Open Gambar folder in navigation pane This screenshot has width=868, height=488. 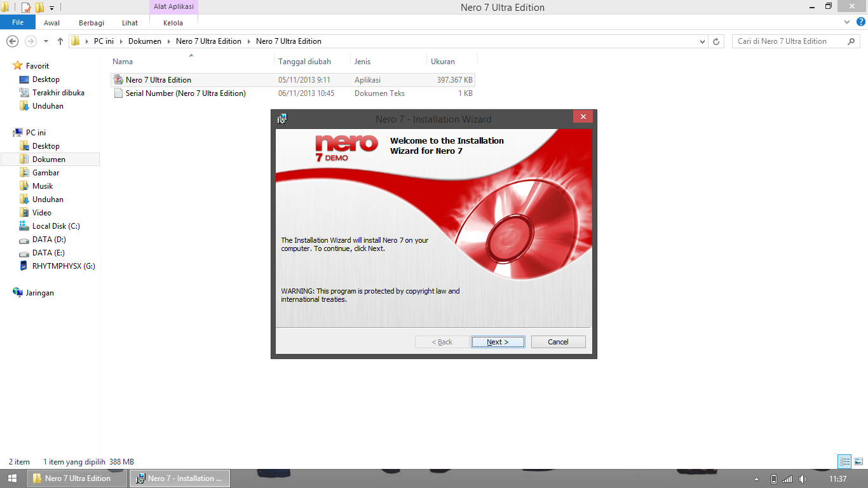[x=46, y=173]
